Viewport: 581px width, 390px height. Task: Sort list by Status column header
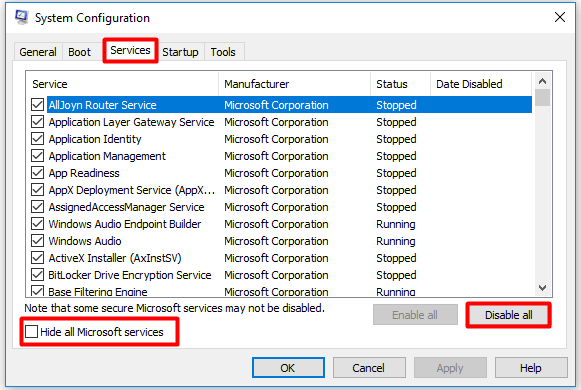click(401, 84)
